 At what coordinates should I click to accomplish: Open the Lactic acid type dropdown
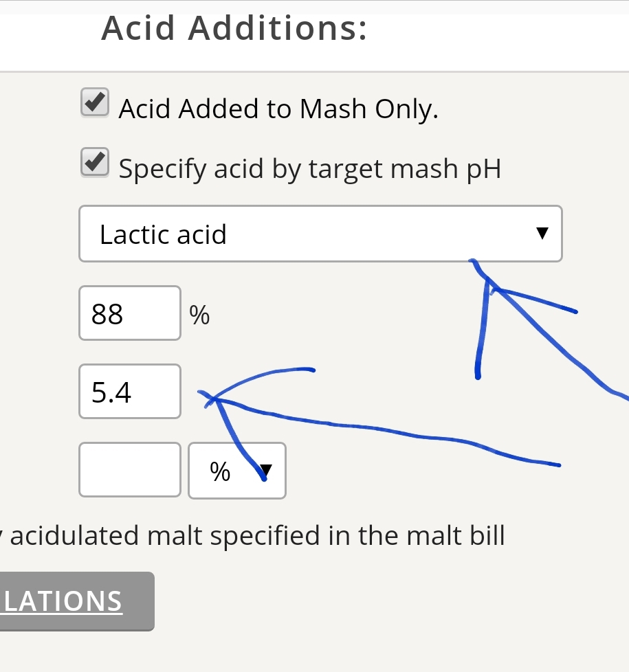(320, 234)
